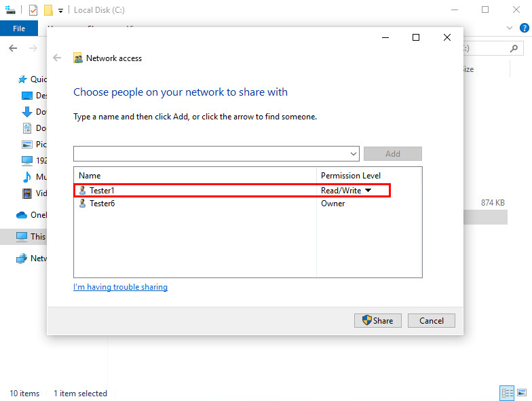Click the Share button
This screenshot has width=532, height=401.
[378, 320]
